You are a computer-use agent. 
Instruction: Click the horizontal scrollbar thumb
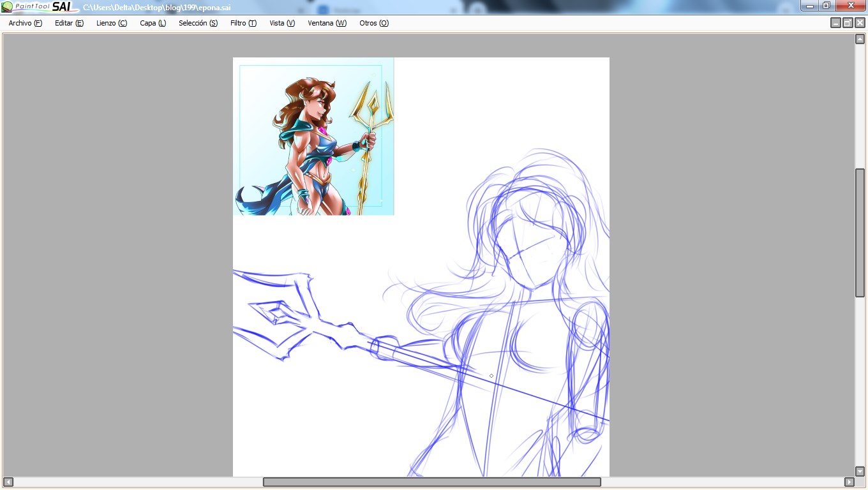coord(432,482)
